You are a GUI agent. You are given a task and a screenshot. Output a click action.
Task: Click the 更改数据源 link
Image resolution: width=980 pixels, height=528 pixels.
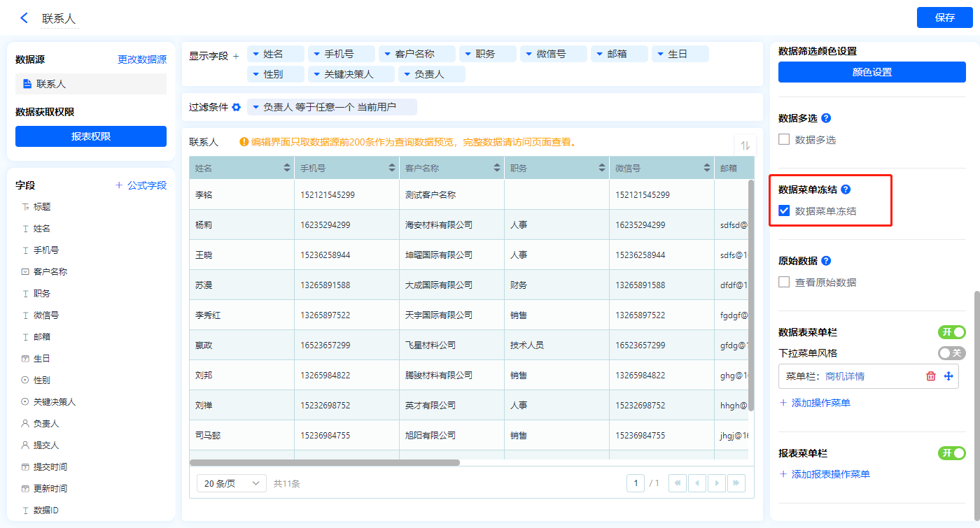tap(142, 60)
